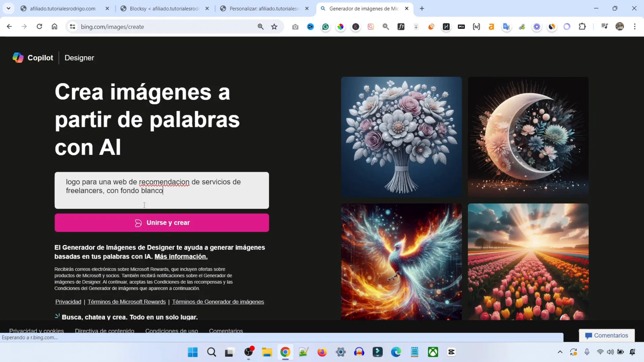The height and width of the screenshot is (362, 644).
Task: Click the Unirse y crear button
Action: 161,222
